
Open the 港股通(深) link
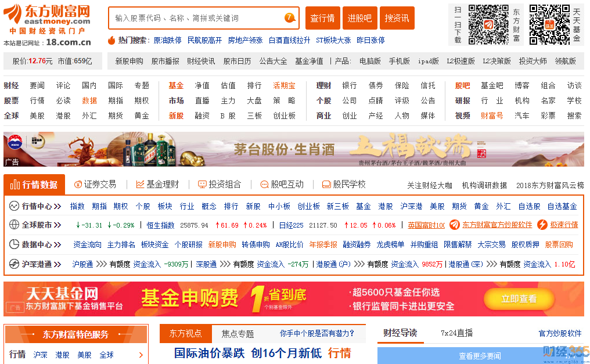coord(466,264)
